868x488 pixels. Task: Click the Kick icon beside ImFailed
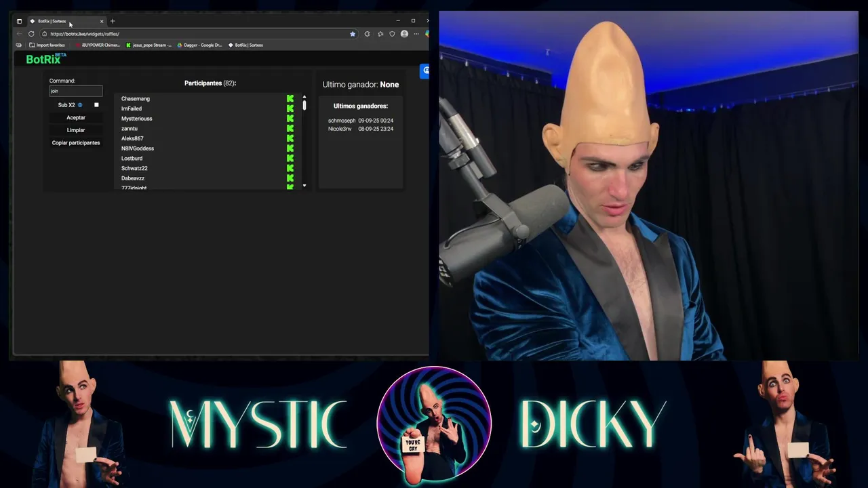(x=290, y=108)
